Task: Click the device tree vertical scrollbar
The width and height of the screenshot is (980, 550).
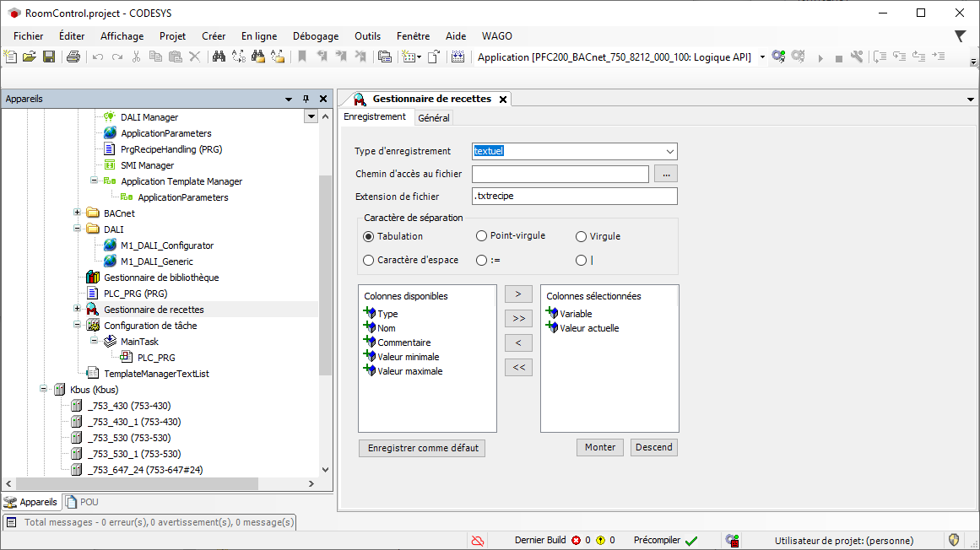Action: pos(326,275)
